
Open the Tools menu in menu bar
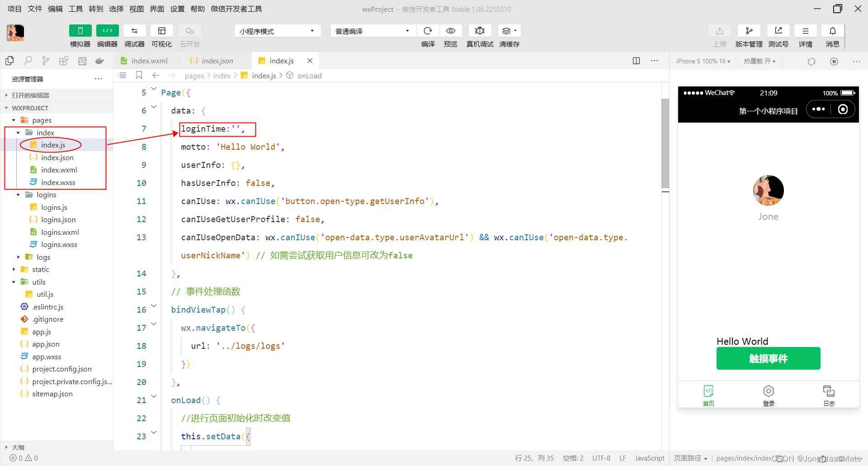75,9
